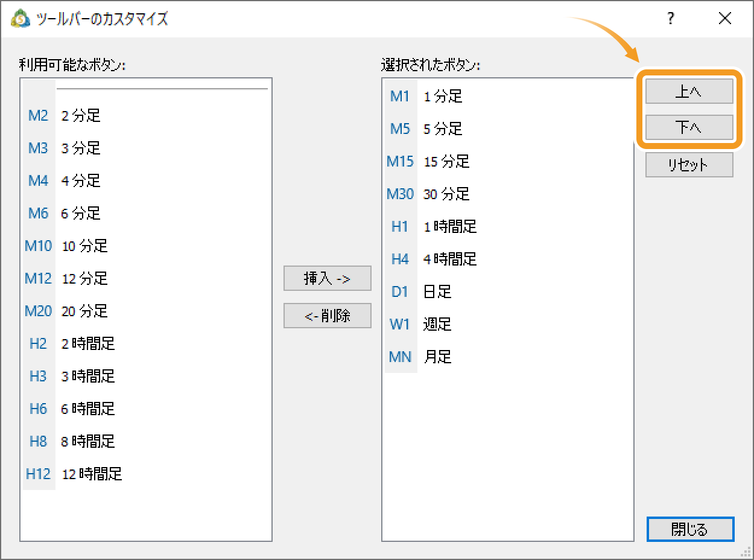
Task: Click the 閉じる button
Action: [690, 529]
